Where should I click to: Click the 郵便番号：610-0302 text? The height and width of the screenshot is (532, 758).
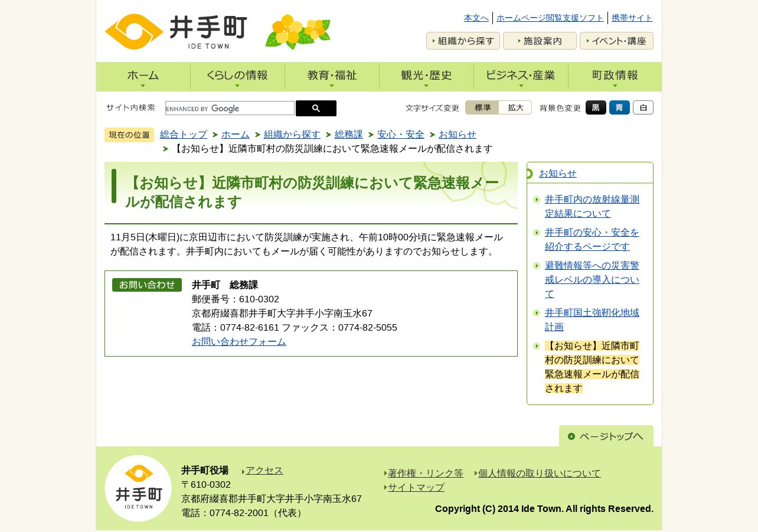pos(236,299)
